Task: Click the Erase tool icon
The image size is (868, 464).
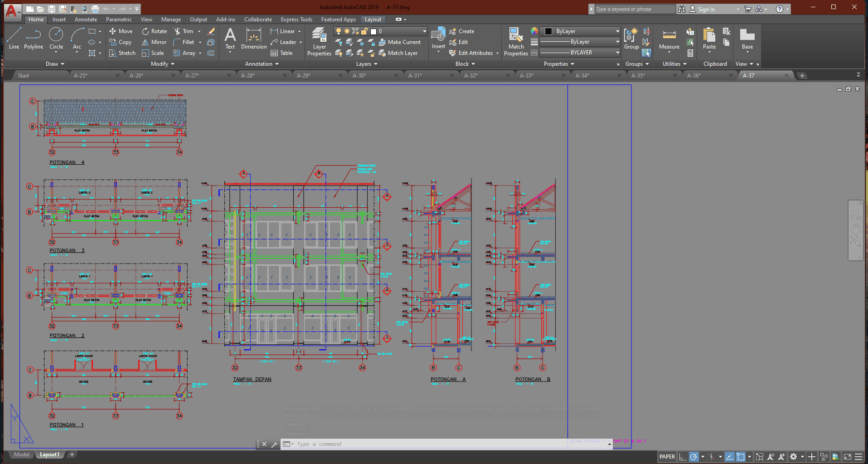Action: click(x=211, y=31)
